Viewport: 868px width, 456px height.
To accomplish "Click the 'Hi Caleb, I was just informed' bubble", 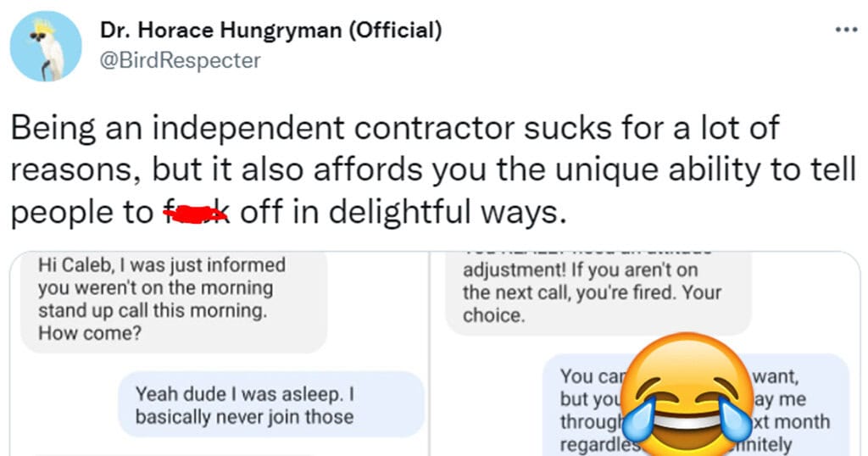I will pyautogui.click(x=174, y=302).
